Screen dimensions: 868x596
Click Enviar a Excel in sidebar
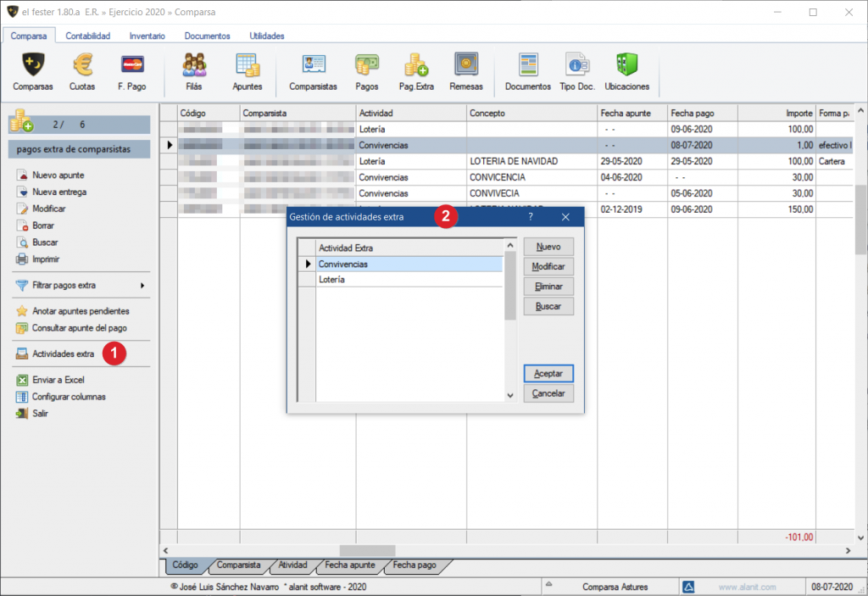pos(58,380)
